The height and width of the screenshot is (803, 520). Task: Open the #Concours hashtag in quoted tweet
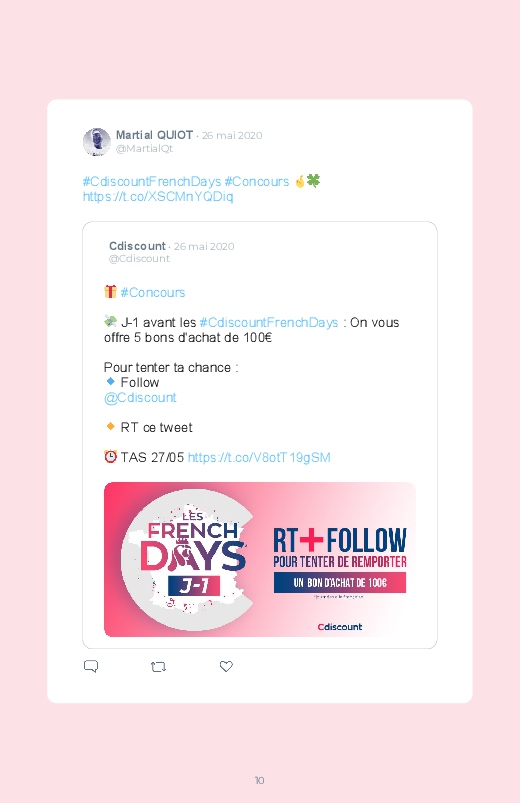click(x=153, y=292)
